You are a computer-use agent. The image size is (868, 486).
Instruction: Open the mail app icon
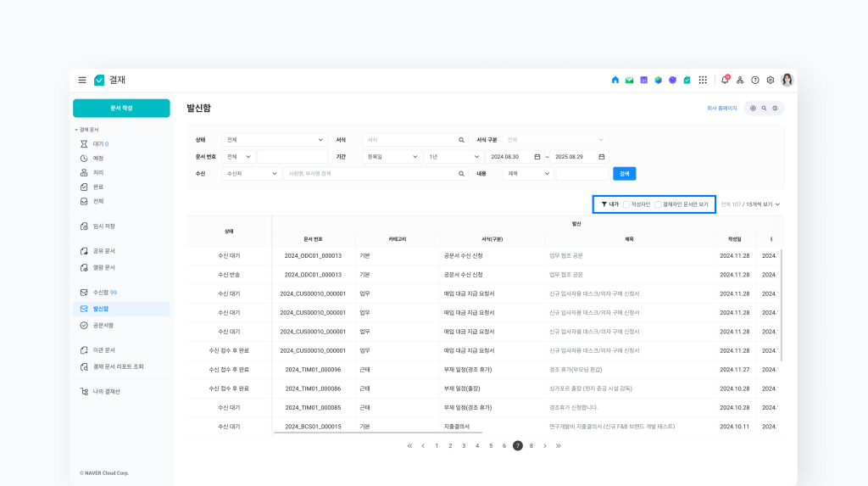point(629,80)
